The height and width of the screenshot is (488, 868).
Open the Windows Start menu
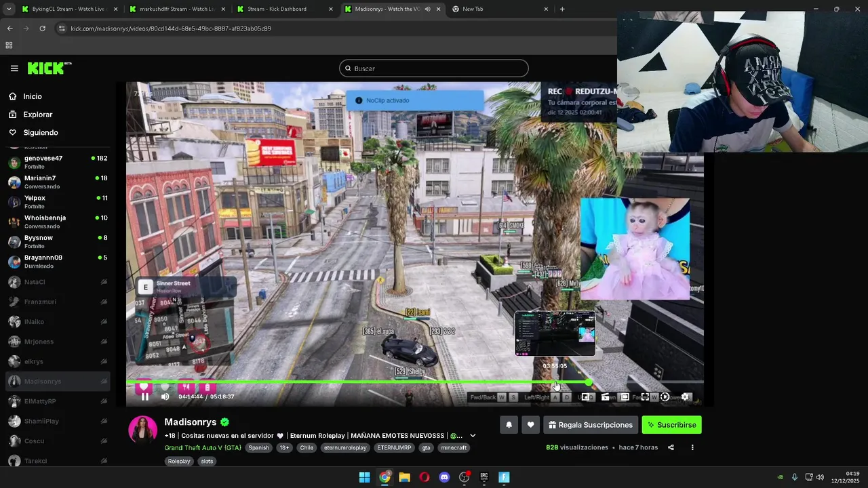364,477
